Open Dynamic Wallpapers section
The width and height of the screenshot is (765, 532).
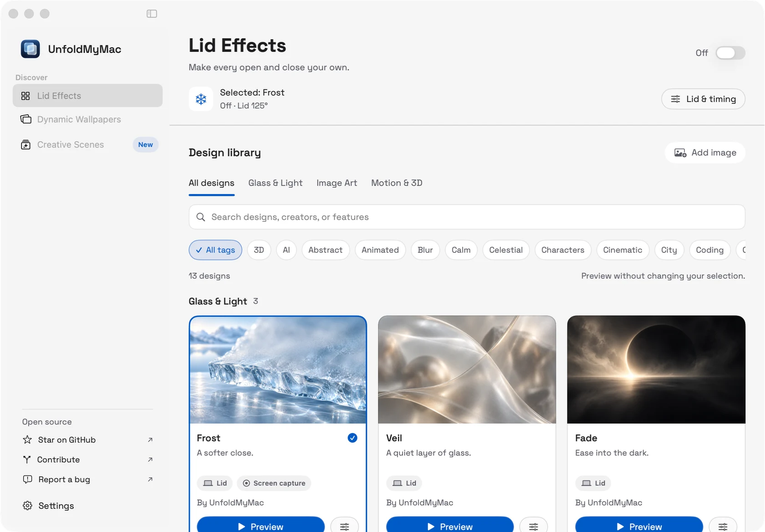pyautogui.click(x=87, y=119)
